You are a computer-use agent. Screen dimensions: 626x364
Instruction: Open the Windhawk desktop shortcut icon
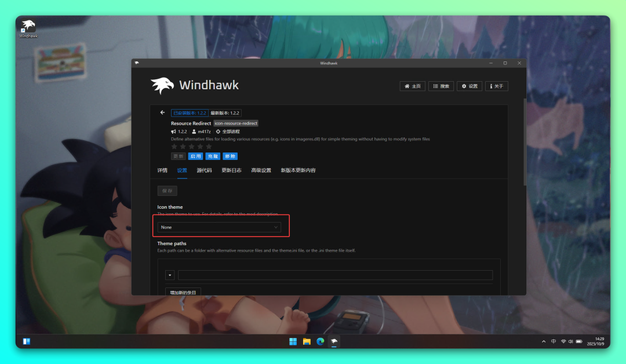click(x=28, y=28)
